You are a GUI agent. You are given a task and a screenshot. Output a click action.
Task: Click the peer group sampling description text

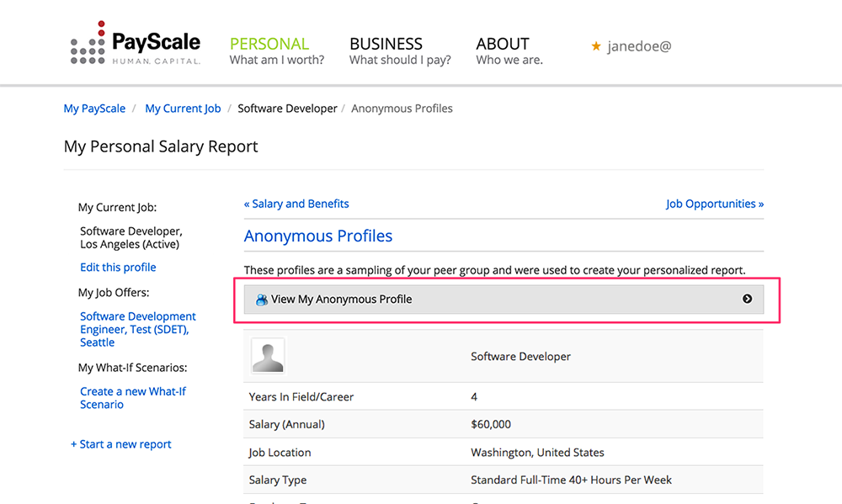click(494, 270)
